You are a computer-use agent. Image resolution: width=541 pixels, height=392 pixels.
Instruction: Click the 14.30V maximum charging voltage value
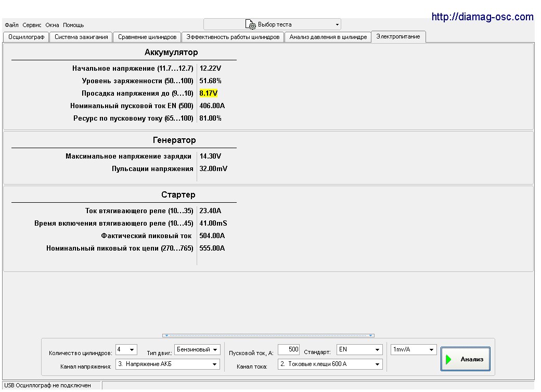210,156
